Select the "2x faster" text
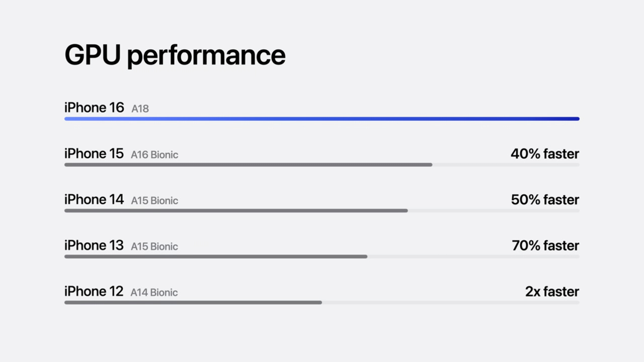The image size is (644, 362). click(552, 291)
